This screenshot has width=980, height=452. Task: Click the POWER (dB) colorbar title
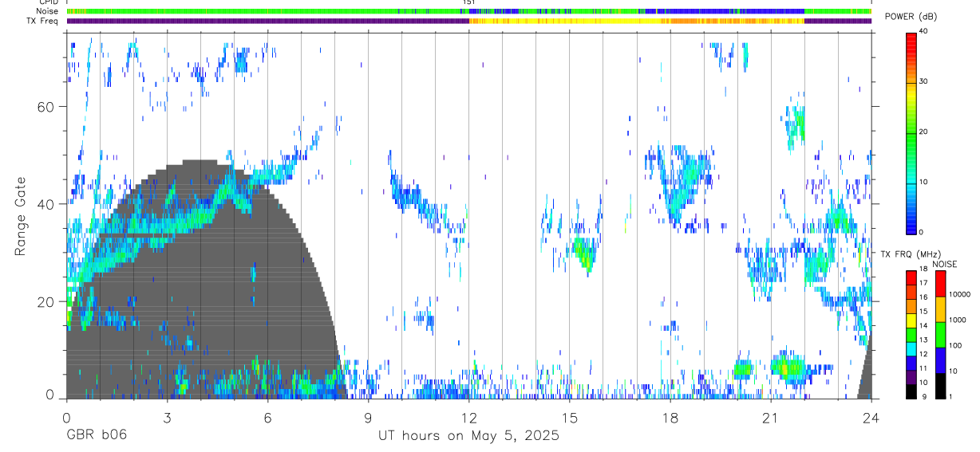click(x=911, y=17)
